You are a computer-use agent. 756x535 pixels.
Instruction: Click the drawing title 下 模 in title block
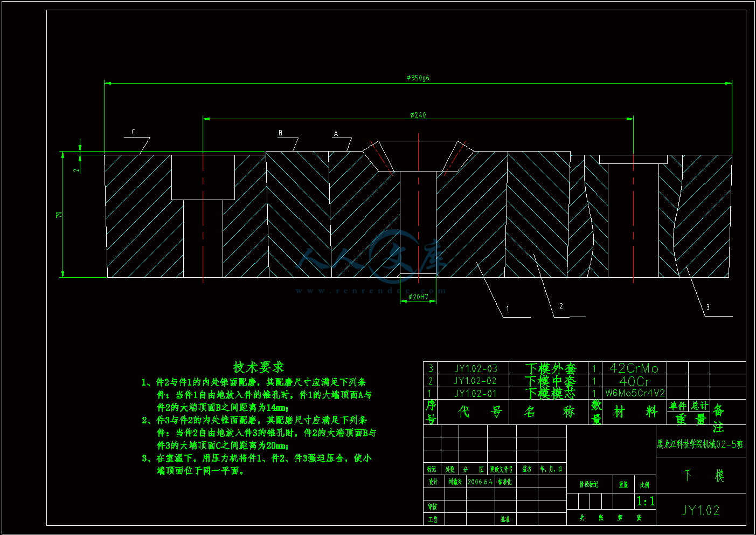pos(703,475)
